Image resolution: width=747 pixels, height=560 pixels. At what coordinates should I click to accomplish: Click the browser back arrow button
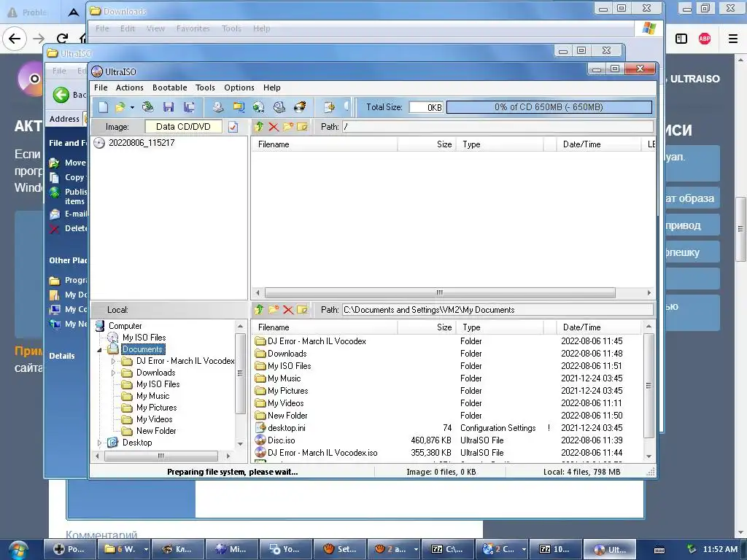click(15, 39)
